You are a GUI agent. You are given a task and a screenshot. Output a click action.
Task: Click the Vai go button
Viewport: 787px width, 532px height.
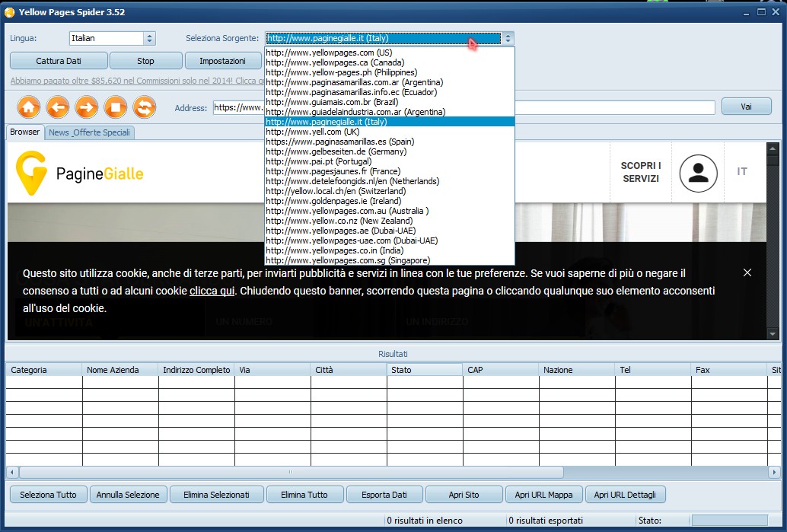tap(747, 107)
